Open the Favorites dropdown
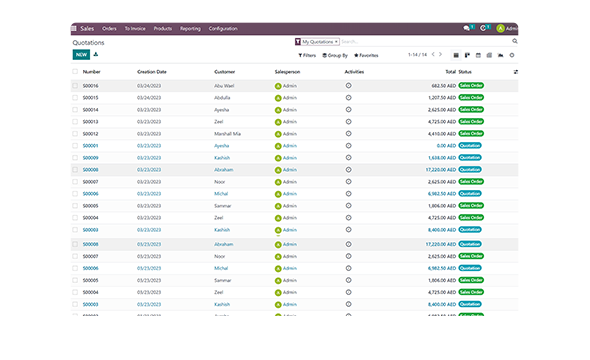 click(366, 55)
